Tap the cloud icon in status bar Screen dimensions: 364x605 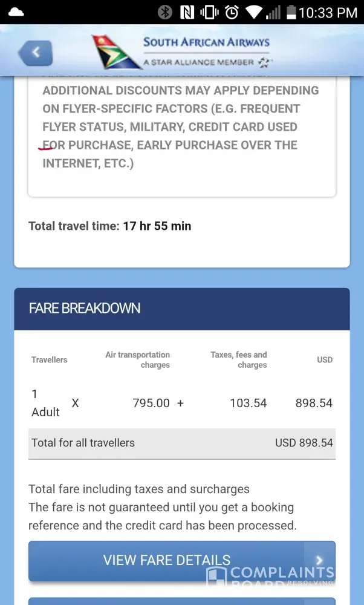(16, 12)
